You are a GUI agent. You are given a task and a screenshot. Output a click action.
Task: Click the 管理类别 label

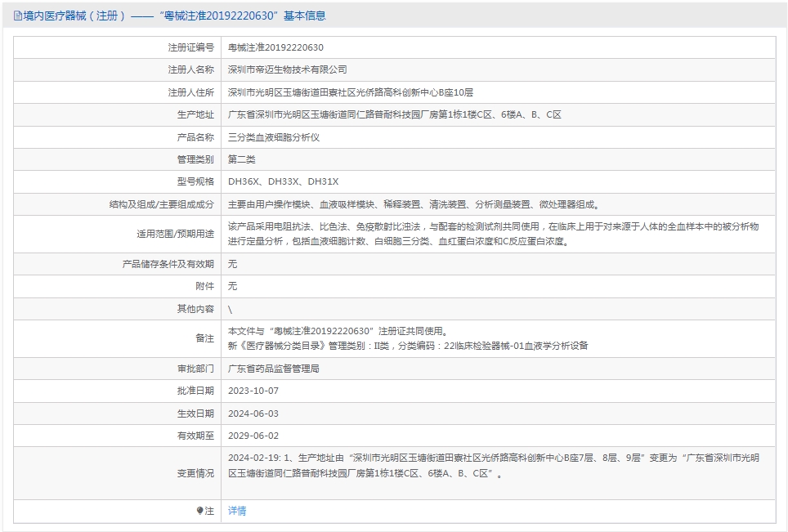(195, 159)
